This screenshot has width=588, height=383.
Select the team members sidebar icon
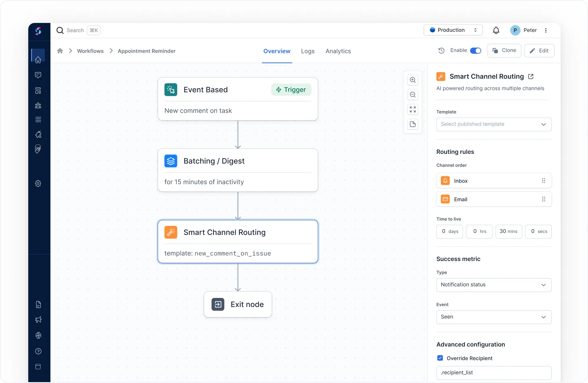pyautogui.click(x=38, y=106)
